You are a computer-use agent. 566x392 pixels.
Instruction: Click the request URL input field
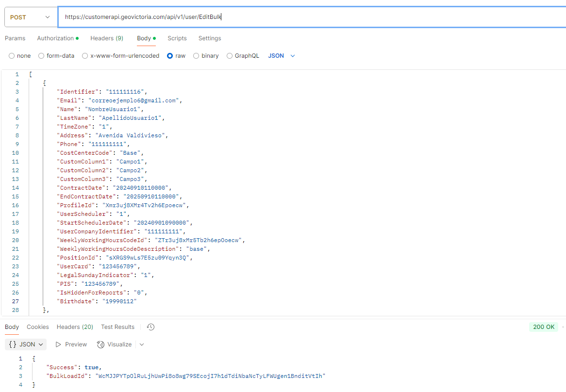[x=311, y=17]
